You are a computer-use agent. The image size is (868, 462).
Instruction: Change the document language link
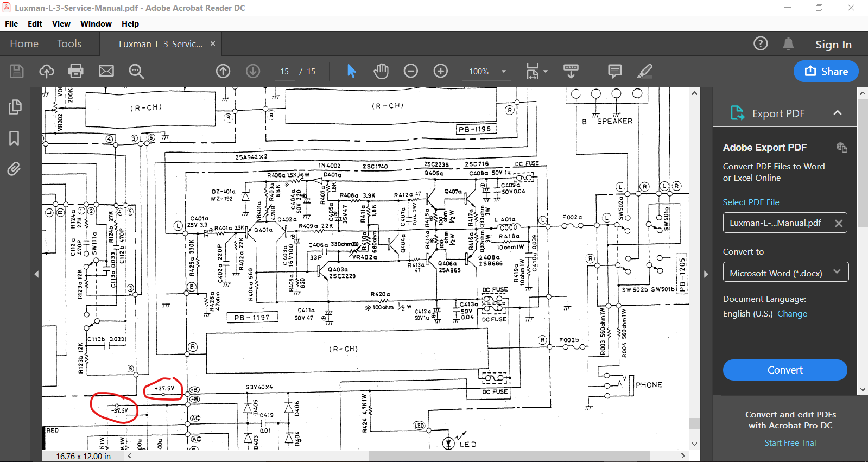[x=792, y=313]
